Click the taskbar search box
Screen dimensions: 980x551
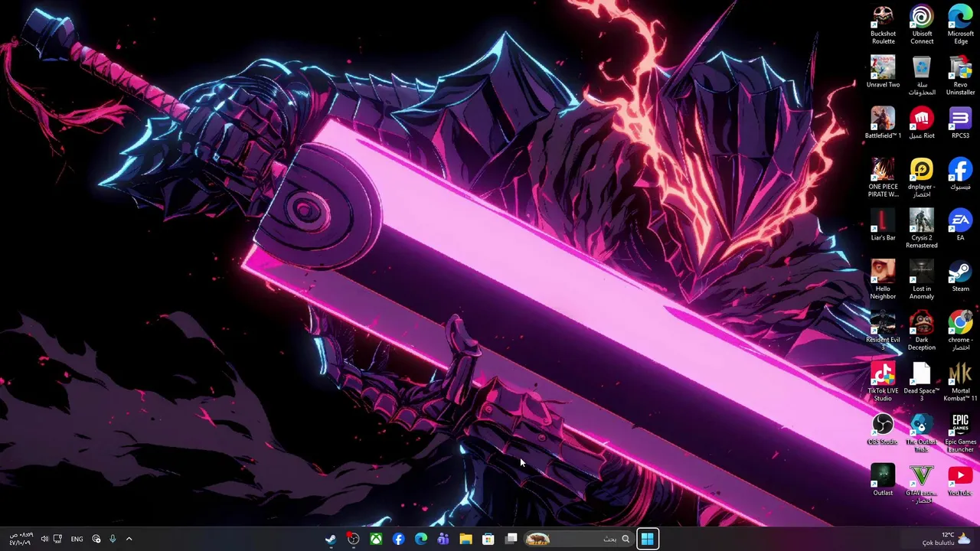(x=579, y=539)
